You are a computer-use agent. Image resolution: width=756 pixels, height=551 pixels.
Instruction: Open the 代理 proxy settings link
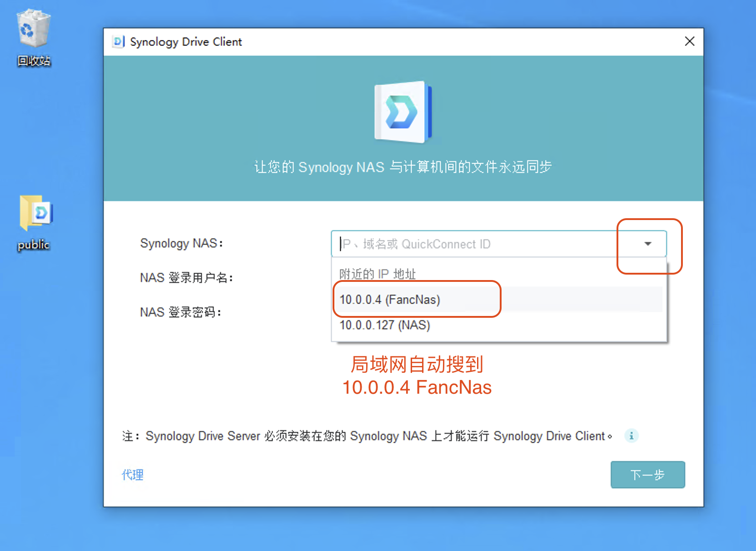click(x=133, y=475)
